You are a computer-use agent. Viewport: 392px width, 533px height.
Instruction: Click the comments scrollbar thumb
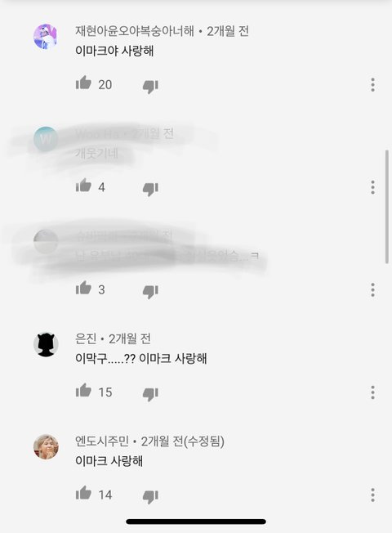click(386, 207)
